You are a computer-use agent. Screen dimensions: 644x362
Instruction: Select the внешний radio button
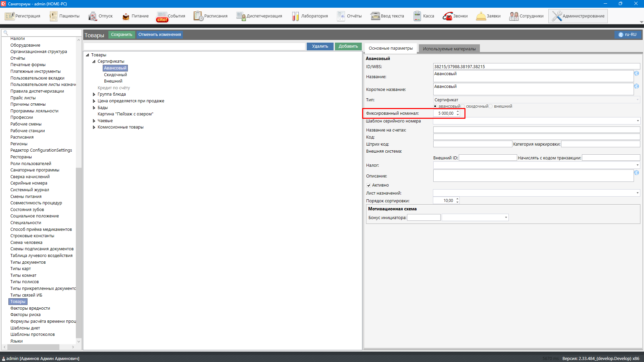491,106
